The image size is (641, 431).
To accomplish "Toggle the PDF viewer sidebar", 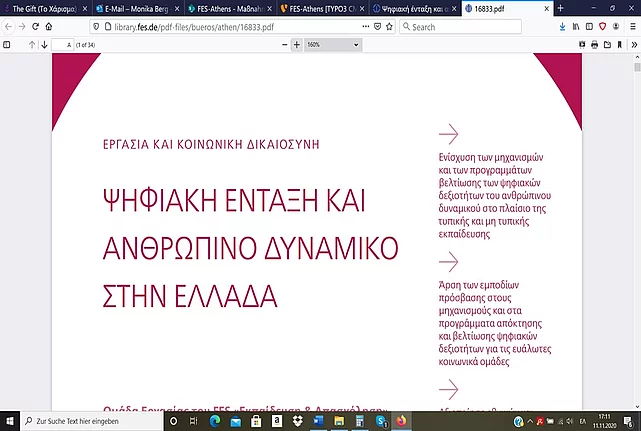I will coord(7,45).
